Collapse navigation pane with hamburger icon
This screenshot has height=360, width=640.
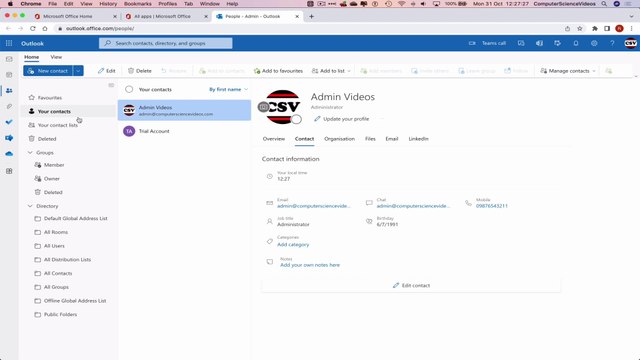(x=111, y=85)
